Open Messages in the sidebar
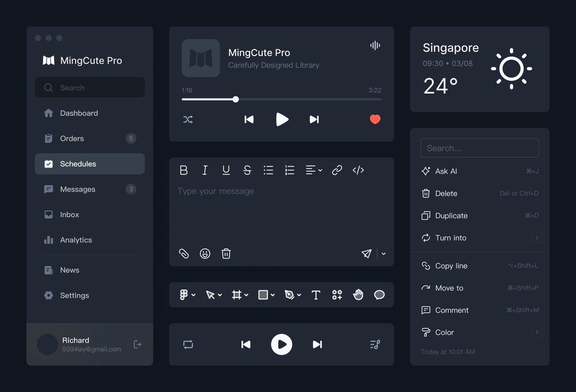 pyautogui.click(x=90, y=189)
